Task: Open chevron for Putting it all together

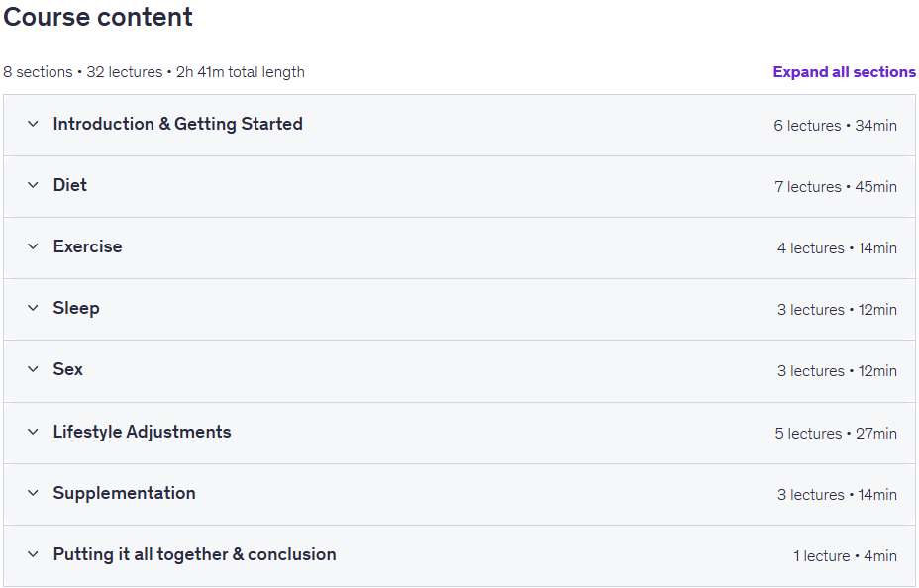Action: (x=33, y=554)
